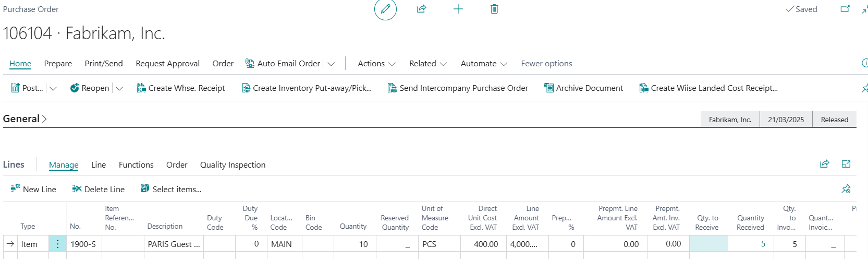Click Send Intercompany Purchase Order
Image resolution: width=868 pixels, height=259 pixels.
[458, 88]
